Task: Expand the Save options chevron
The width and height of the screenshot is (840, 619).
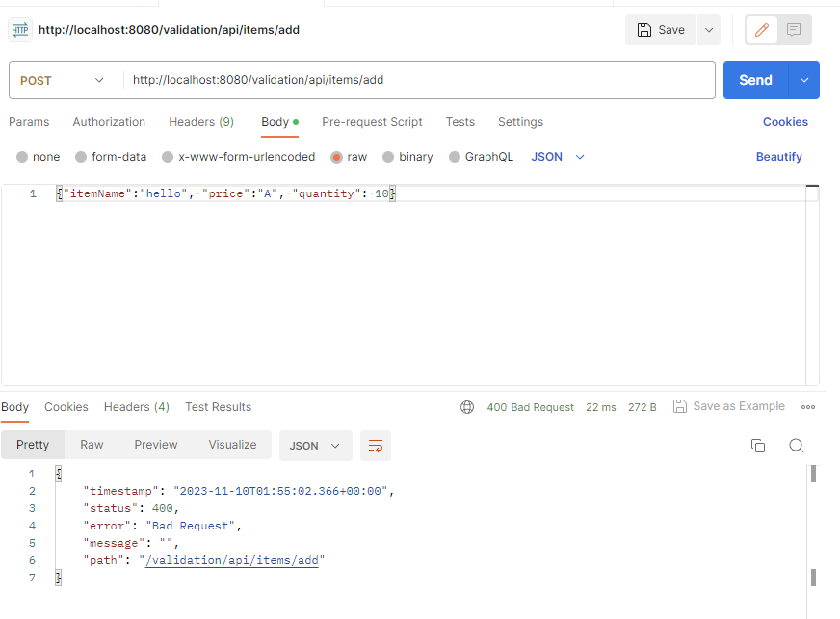Action: (709, 30)
